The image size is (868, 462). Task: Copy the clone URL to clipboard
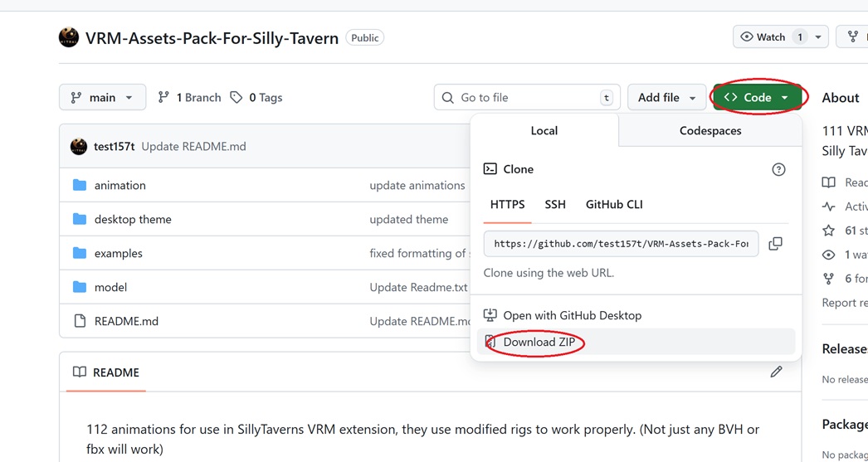pos(775,244)
